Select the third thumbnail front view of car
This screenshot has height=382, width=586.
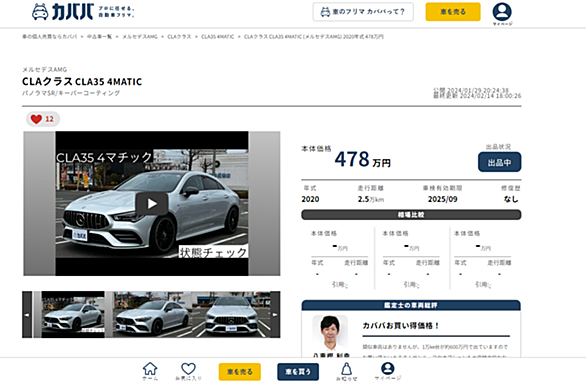tap(231, 315)
